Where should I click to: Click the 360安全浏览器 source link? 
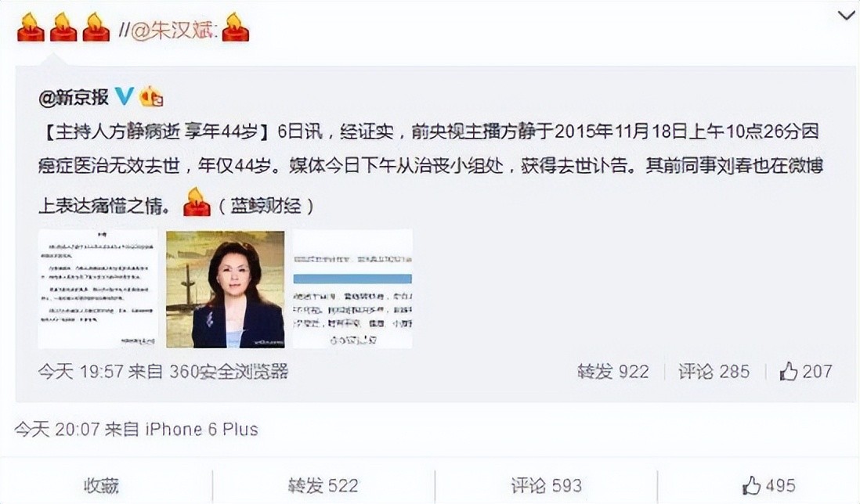[x=228, y=372]
